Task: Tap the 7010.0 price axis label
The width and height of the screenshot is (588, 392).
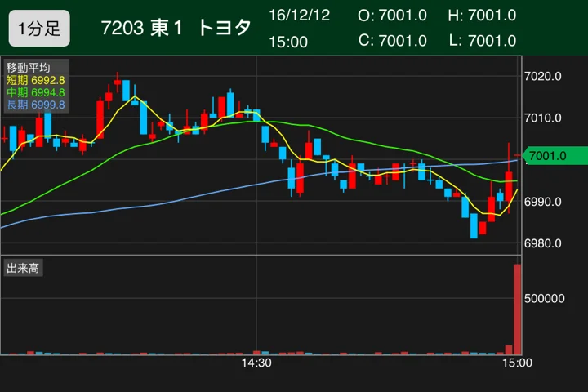Action: (x=542, y=118)
